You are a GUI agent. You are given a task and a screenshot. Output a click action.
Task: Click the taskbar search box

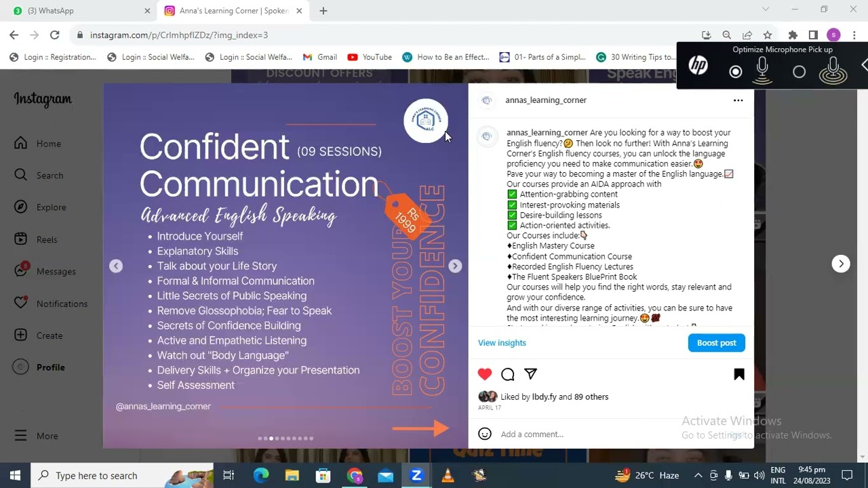pyautogui.click(x=122, y=475)
